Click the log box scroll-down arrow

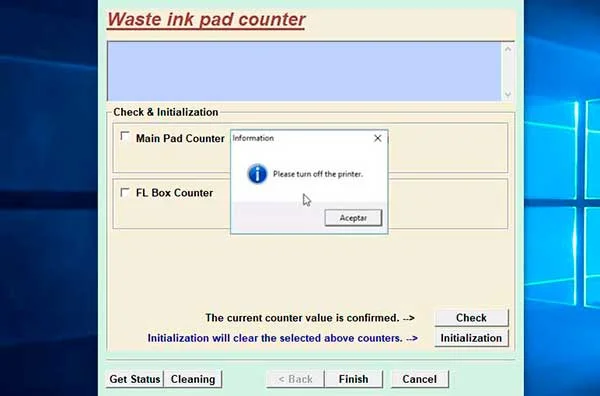(508, 94)
